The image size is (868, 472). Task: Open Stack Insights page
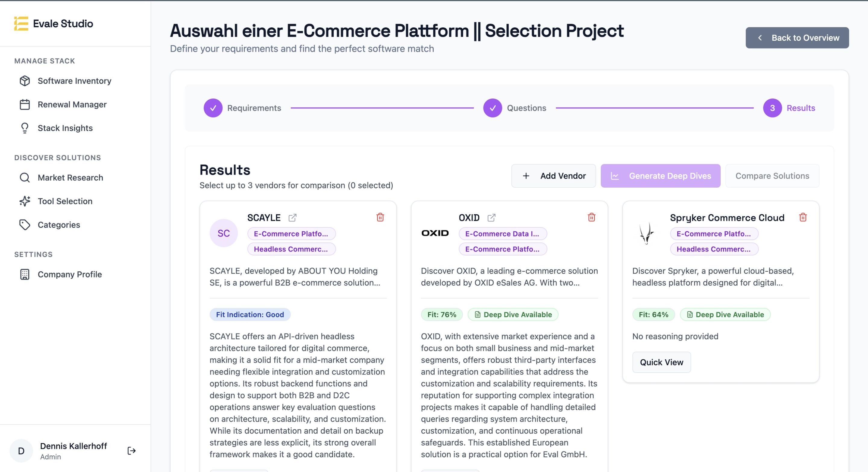pos(65,128)
